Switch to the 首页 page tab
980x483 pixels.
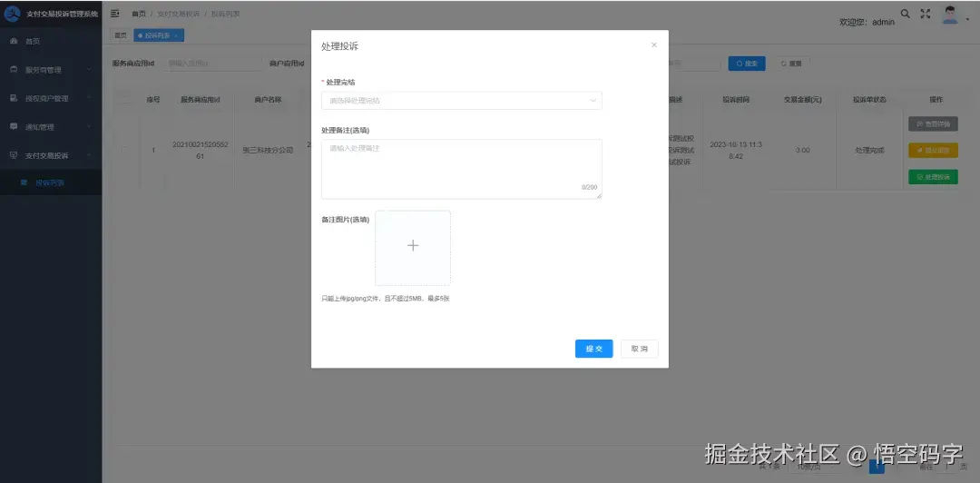coord(120,35)
